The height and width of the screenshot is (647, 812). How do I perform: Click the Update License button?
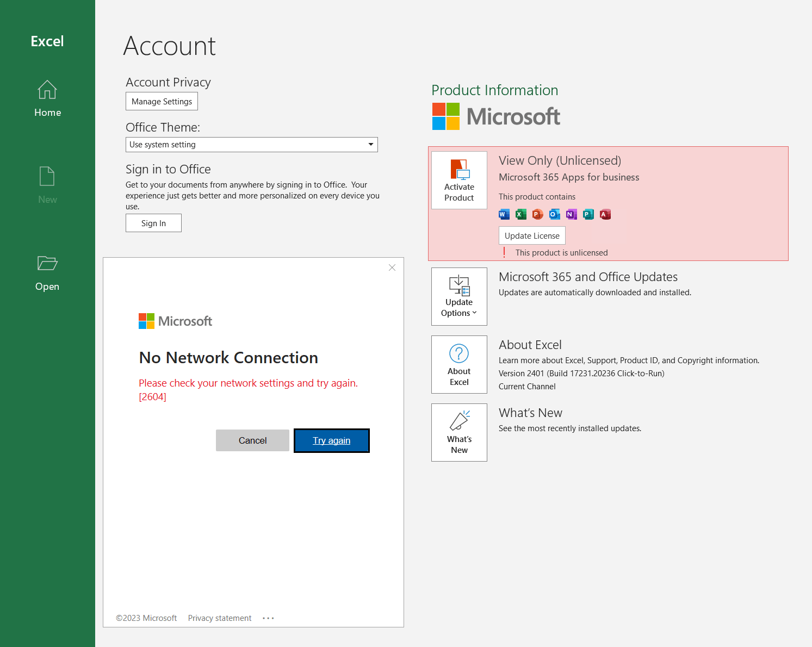532,235
